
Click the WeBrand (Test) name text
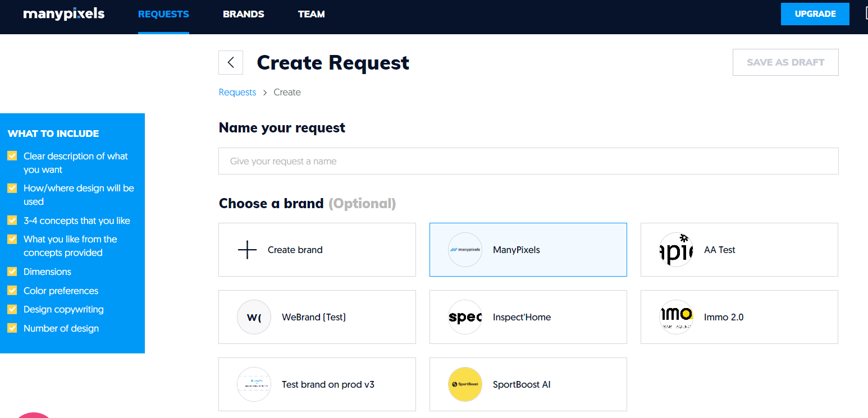[314, 318]
